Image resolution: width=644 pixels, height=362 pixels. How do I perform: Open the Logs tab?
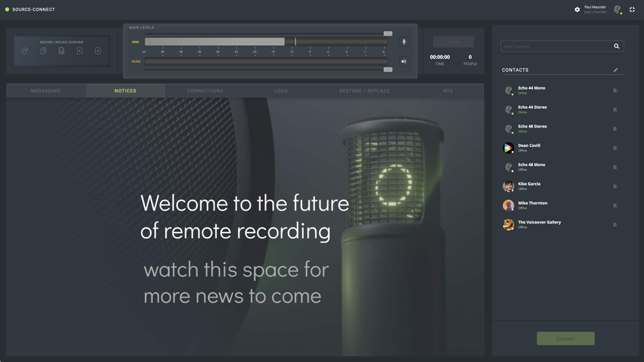click(x=281, y=91)
